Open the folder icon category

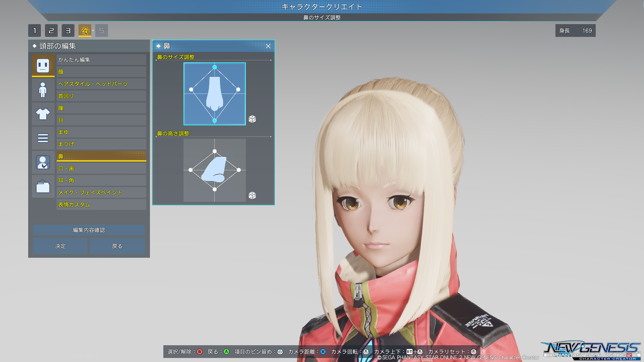(43, 186)
